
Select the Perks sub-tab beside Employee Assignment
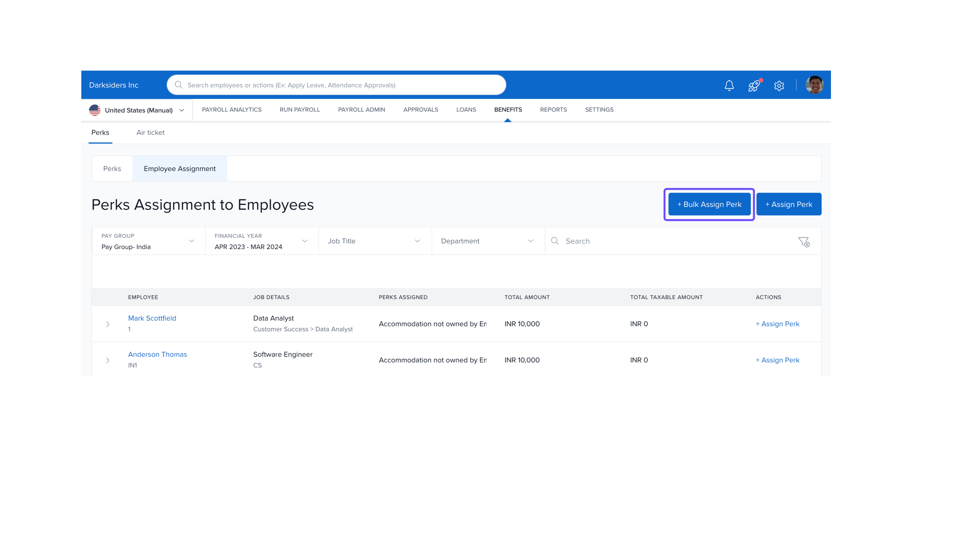[x=112, y=168]
